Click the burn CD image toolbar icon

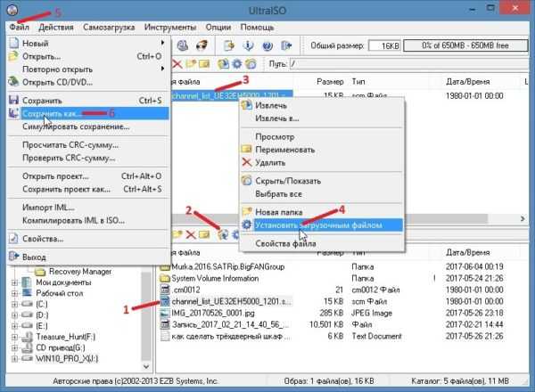click(203, 45)
